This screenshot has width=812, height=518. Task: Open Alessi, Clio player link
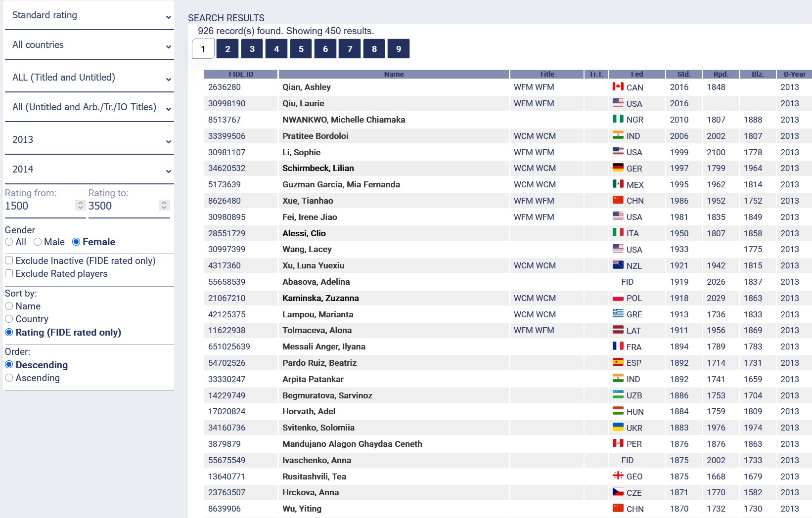(x=304, y=233)
